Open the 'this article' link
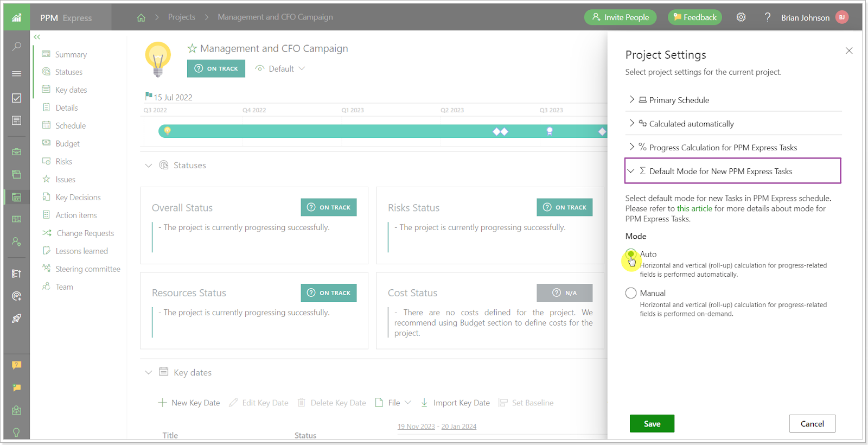The height and width of the screenshot is (445, 868). pos(694,208)
